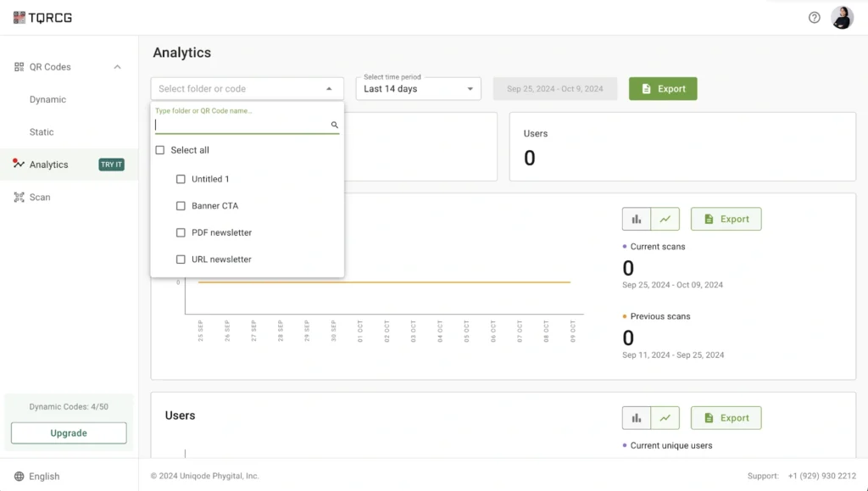This screenshot has width=868, height=491.
Task: Switch Users chart to line graph view
Action: pyautogui.click(x=665, y=417)
